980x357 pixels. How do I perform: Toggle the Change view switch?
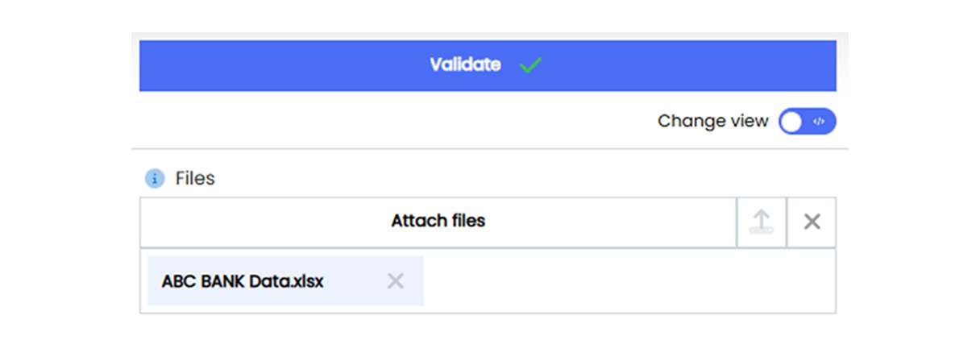click(807, 122)
